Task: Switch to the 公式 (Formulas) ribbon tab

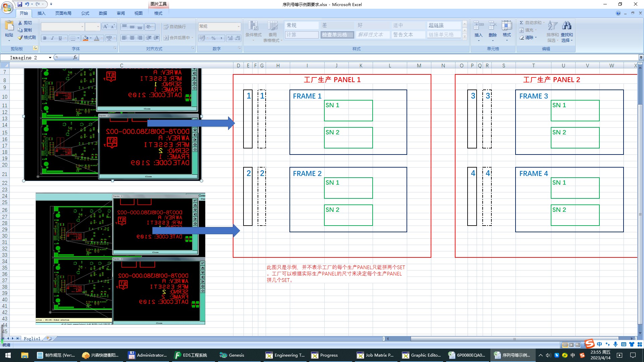Action: (85, 13)
